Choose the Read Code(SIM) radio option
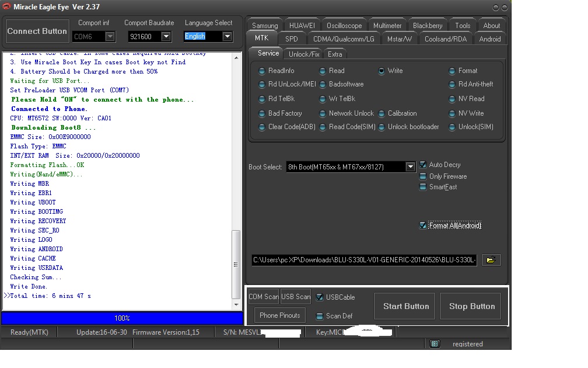 tap(323, 127)
